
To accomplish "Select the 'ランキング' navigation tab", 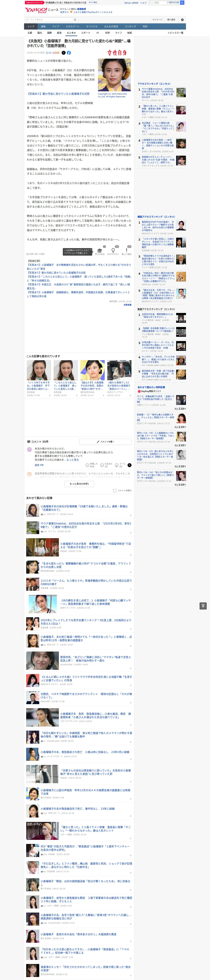I will pos(130,27).
